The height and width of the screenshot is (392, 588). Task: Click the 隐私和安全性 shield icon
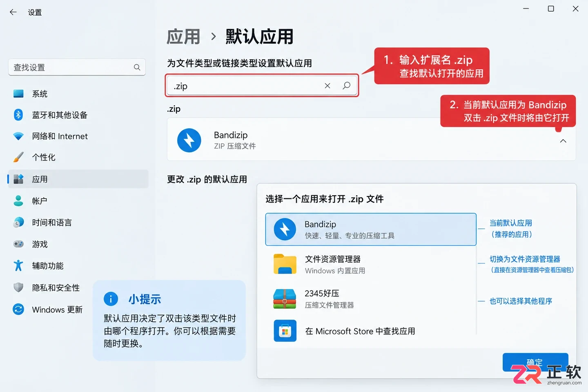point(18,287)
